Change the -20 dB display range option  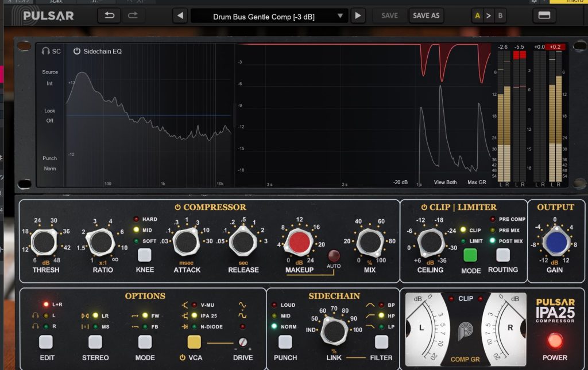[x=400, y=182]
